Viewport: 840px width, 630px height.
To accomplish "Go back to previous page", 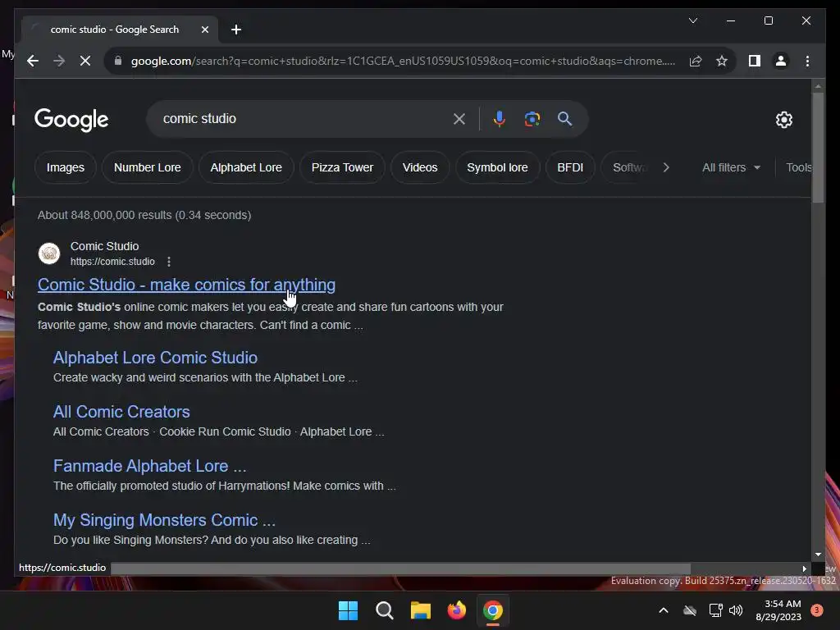I will click(33, 61).
